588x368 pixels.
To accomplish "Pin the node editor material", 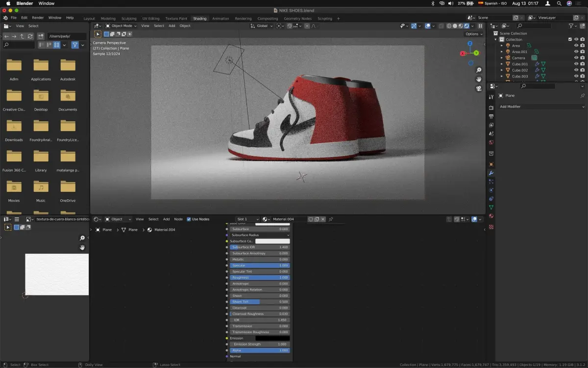I will (x=331, y=219).
